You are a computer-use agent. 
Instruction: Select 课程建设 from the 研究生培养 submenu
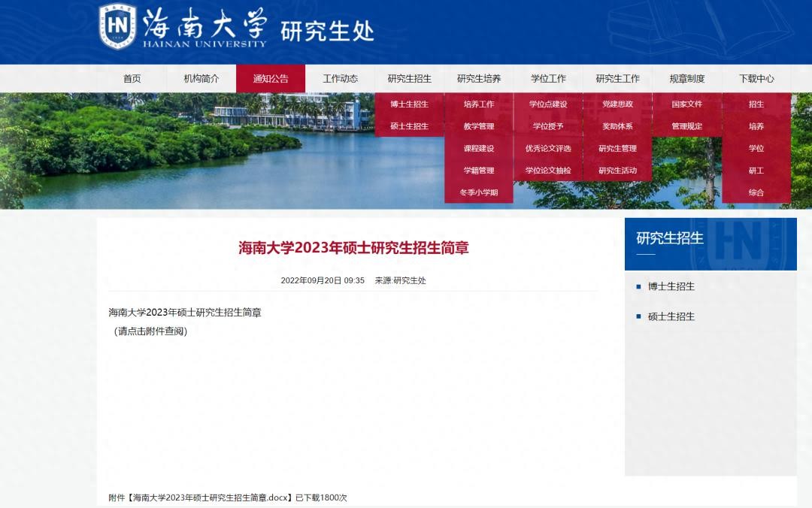(479, 149)
